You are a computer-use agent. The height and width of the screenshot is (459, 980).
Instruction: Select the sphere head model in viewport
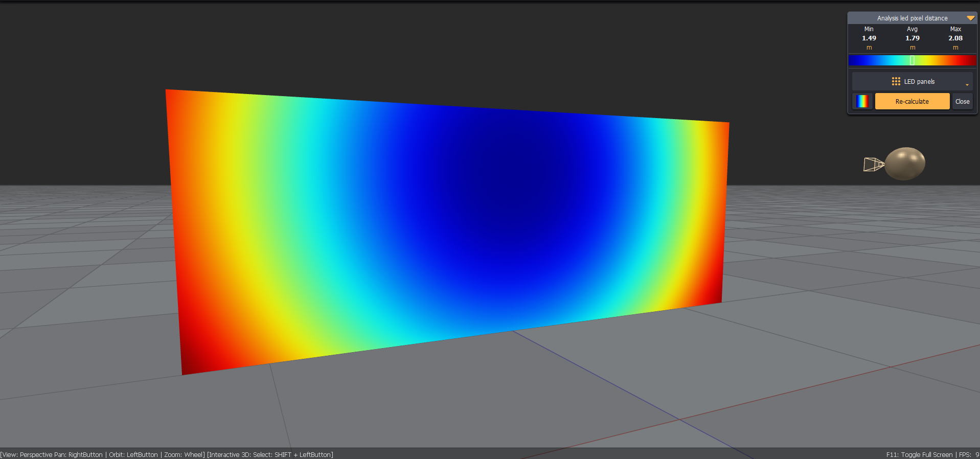coord(905,164)
